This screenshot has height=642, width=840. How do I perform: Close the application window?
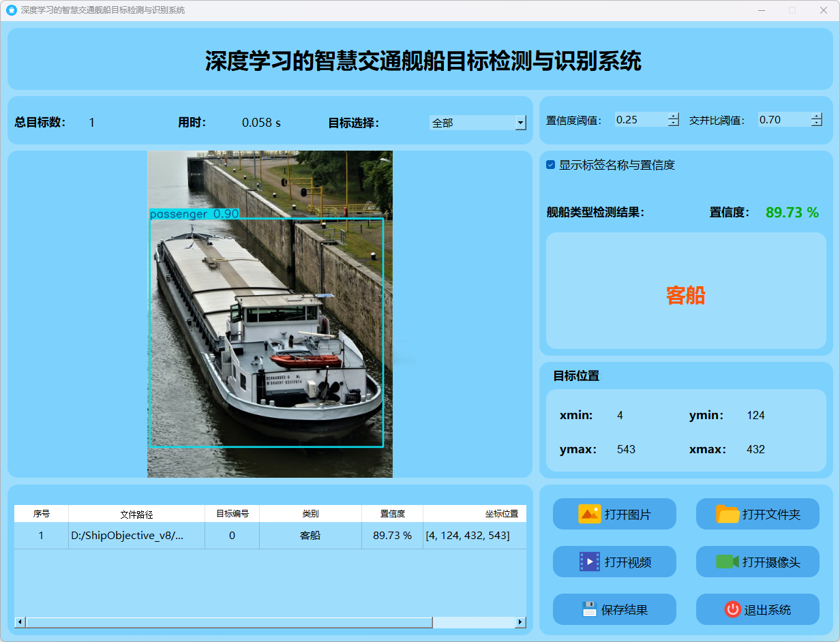[x=824, y=10]
